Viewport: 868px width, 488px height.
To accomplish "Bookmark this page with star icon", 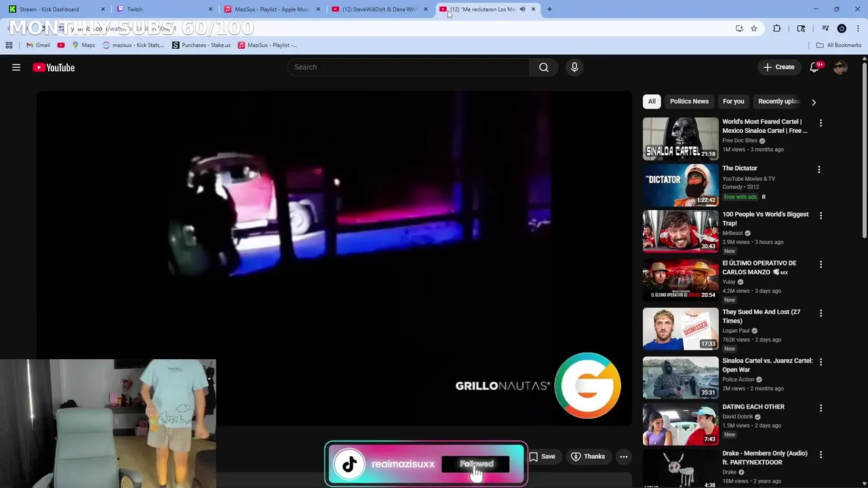I will pos(753,28).
